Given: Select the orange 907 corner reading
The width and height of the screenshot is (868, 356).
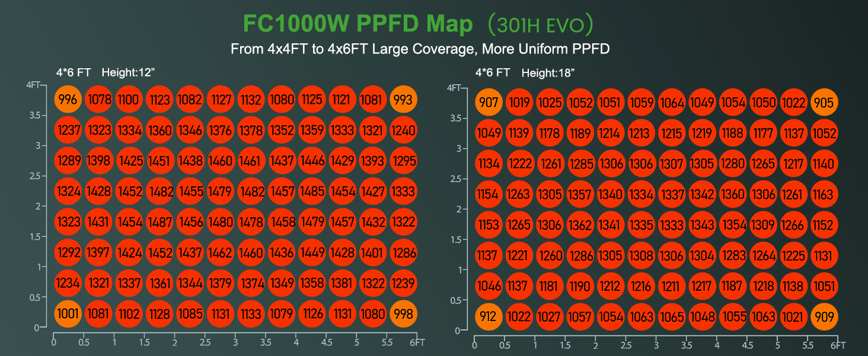Looking at the screenshot, I should coord(489,103).
